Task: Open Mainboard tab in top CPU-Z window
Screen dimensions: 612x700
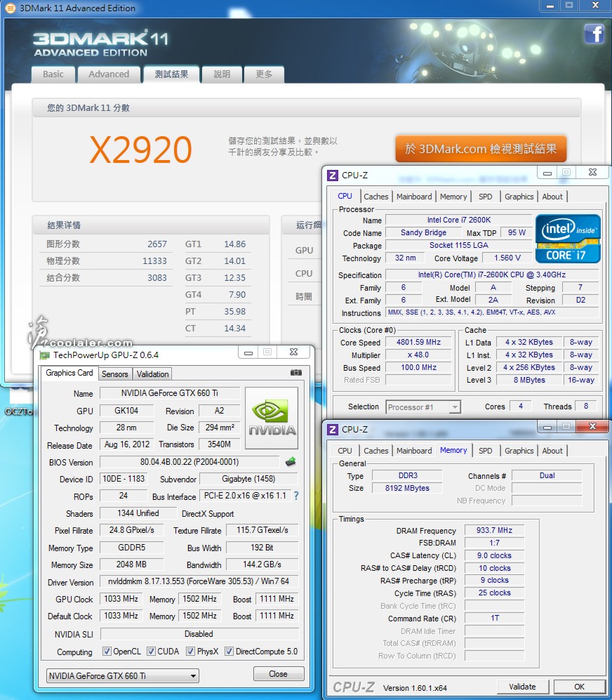Action: 414,197
